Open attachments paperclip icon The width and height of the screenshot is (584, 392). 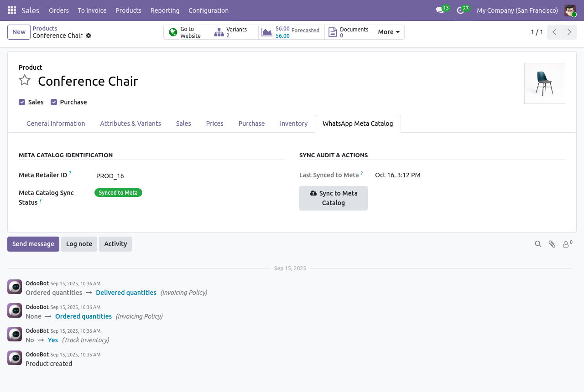[552, 244]
